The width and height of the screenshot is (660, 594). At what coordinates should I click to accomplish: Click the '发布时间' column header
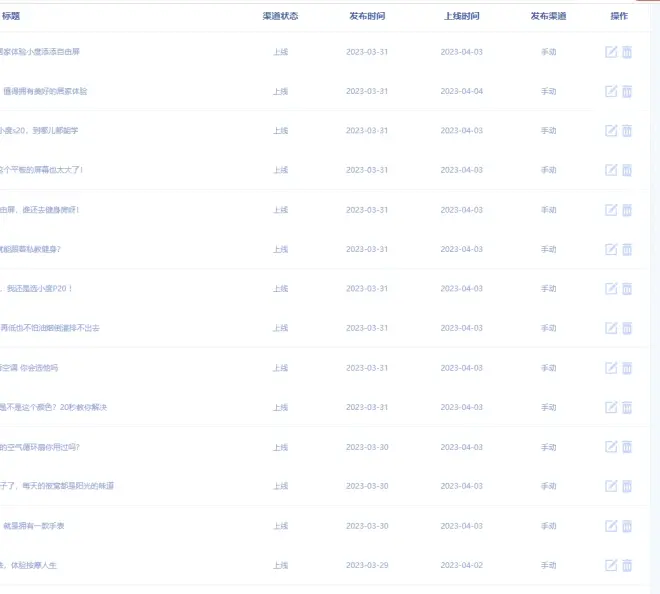click(x=367, y=16)
